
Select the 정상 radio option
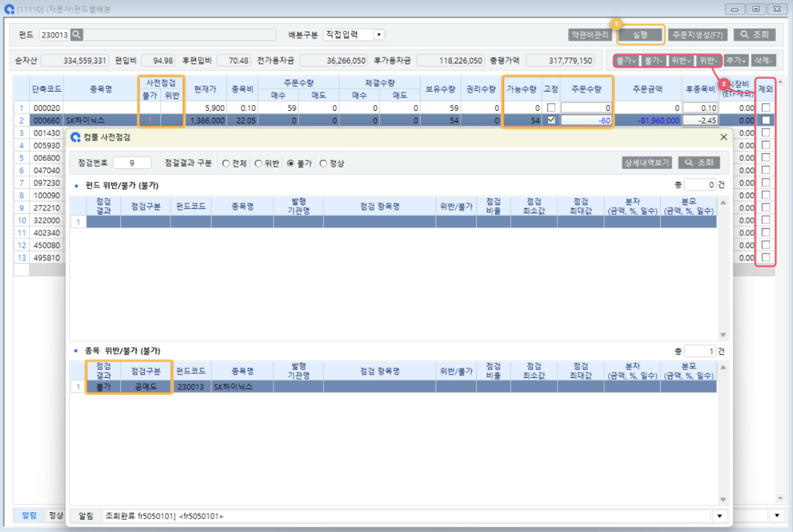coord(323,163)
